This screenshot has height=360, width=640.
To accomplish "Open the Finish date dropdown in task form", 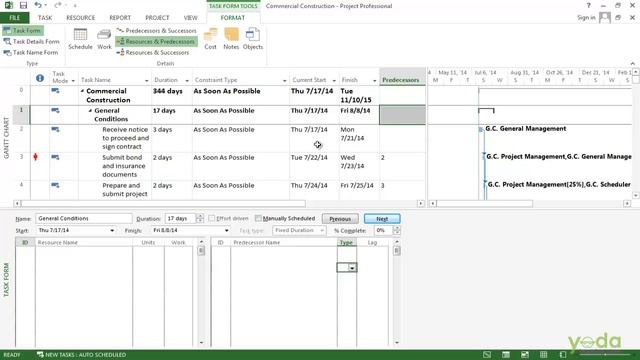I will [227, 231].
